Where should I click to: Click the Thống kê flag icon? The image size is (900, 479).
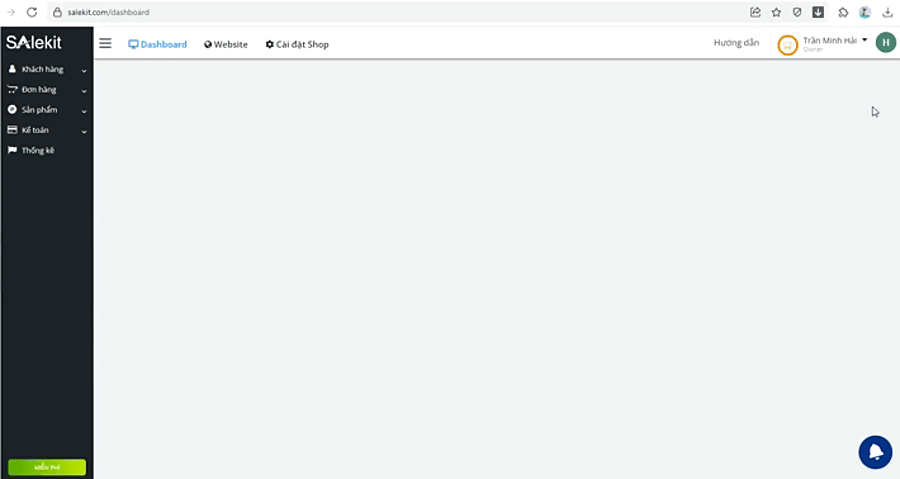coord(12,150)
